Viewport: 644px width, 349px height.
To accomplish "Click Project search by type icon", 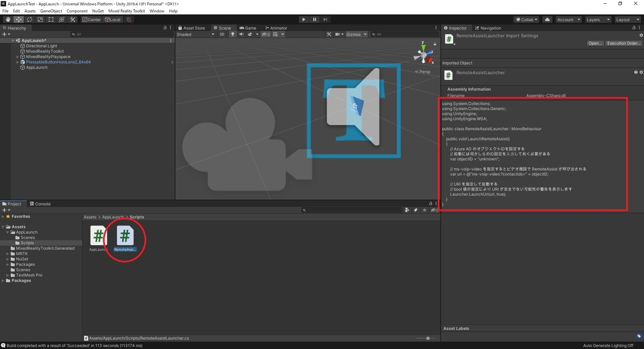I will point(407,210).
